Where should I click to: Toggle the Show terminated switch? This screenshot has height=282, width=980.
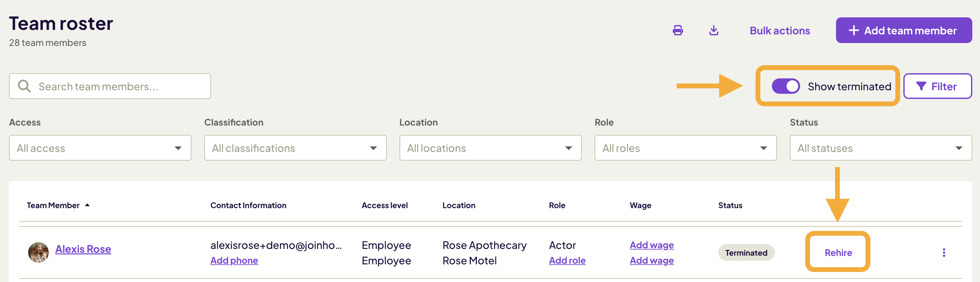tap(785, 86)
